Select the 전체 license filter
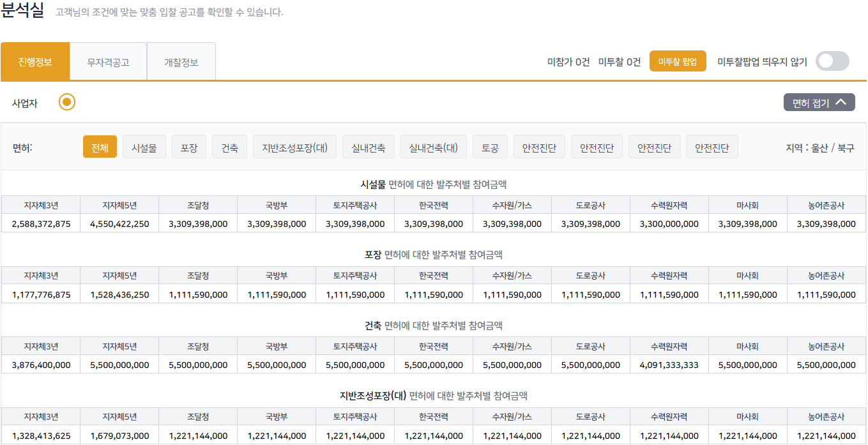Viewport: 868px width, 445px height. [x=100, y=146]
